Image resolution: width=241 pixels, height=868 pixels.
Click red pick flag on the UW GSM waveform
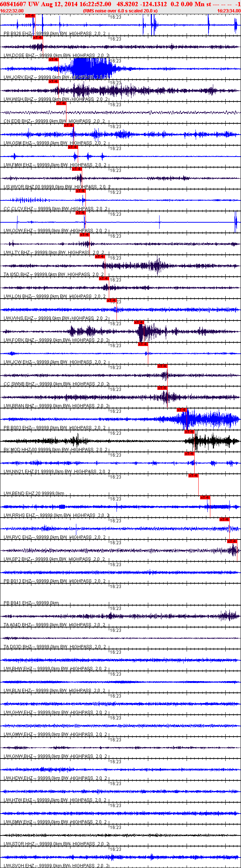(69, 125)
